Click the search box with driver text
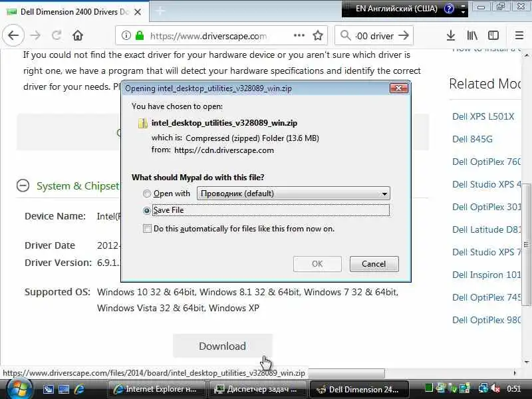This screenshot has width=532, height=399. (374, 36)
